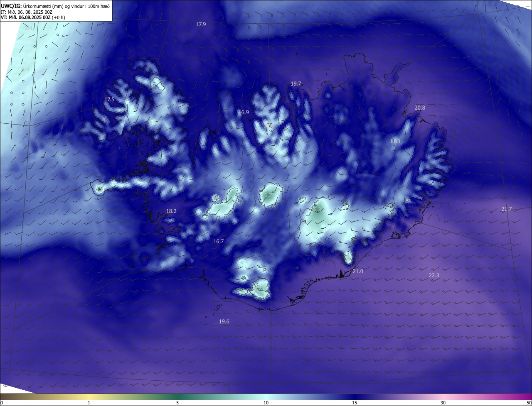Viewport: 532px width, 406px height.
Task: Click the 'IT: Mið. 06. 08. 2025 00Z' line
Action: [27, 12]
